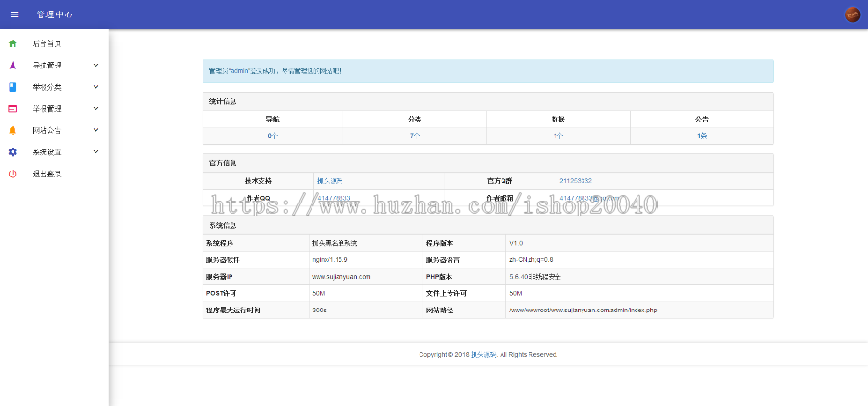Expand the chevron beside the orange bell item
The height and width of the screenshot is (406, 868).
(x=95, y=130)
